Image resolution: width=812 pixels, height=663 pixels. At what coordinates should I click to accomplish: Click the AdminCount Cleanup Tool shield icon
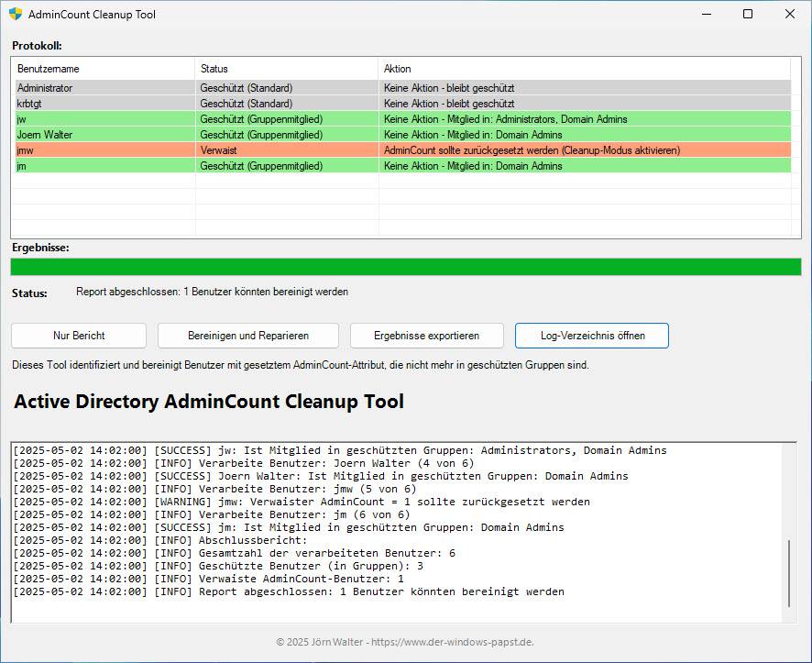coord(15,14)
